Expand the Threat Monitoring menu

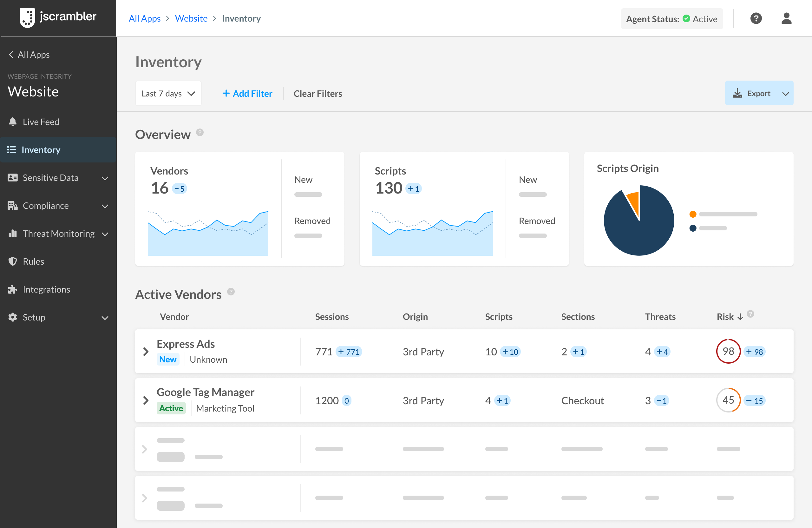click(105, 234)
